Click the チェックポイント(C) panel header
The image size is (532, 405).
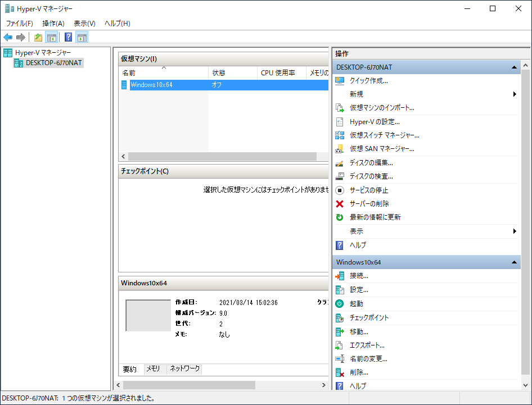tap(224, 171)
